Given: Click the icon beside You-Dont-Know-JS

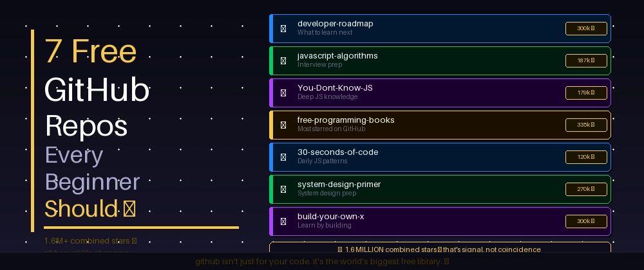Looking at the screenshot, I should click(283, 93).
